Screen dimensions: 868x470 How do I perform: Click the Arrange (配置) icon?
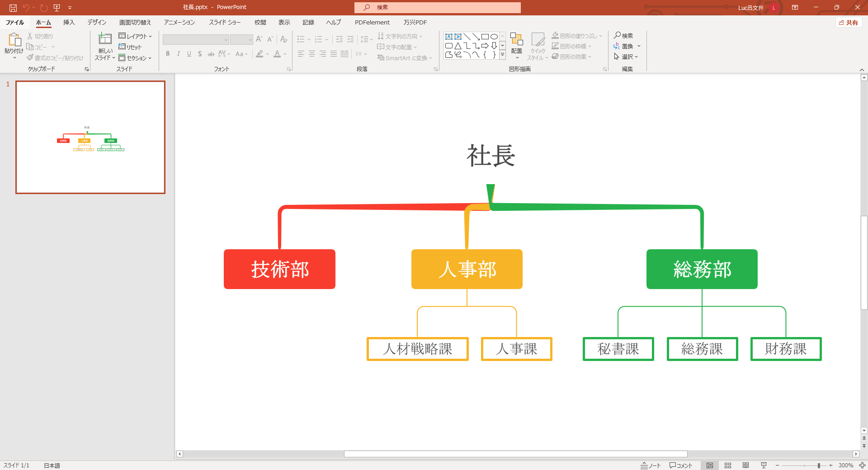(x=516, y=40)
